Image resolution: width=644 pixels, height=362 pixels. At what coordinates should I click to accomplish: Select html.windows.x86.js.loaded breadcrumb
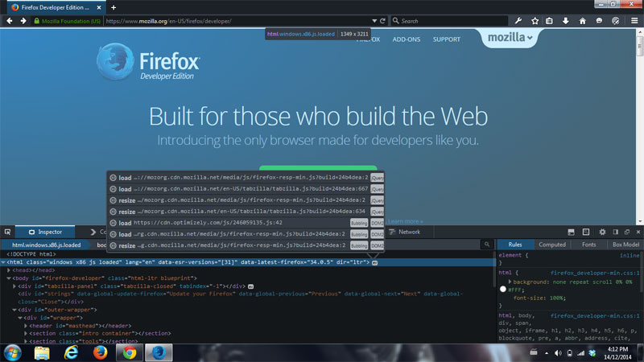47,245
